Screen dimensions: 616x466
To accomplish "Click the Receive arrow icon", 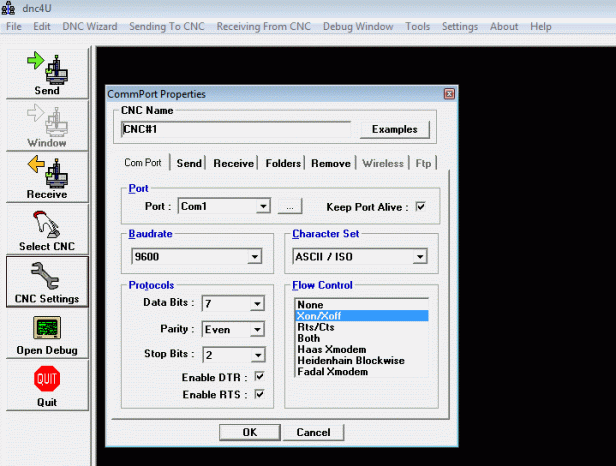I will [46, 172].
